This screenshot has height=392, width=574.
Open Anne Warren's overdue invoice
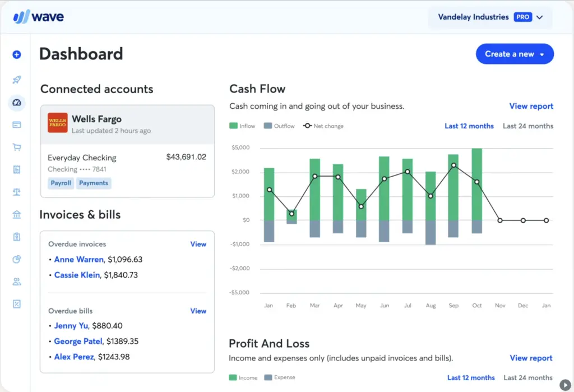[x=78, y=260]
